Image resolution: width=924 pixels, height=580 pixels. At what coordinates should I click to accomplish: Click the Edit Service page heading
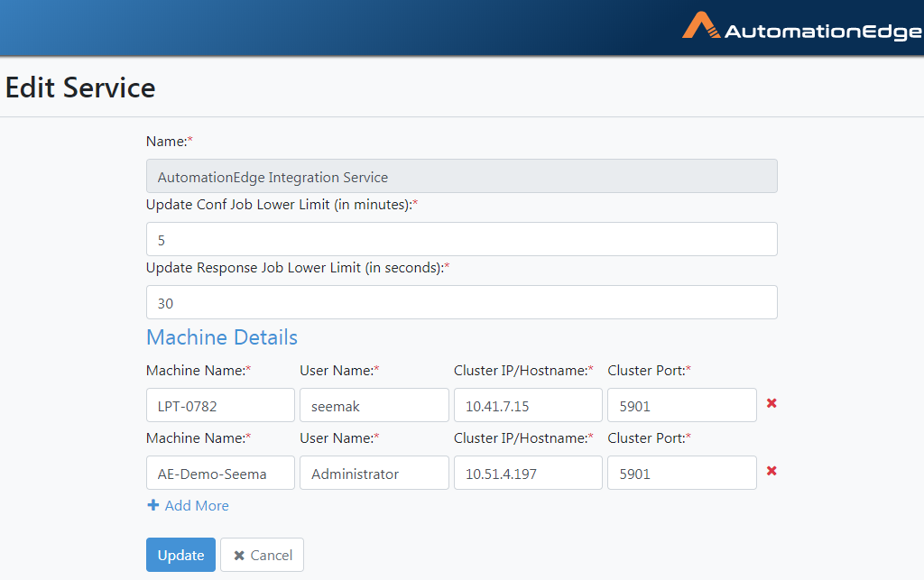(80, 87)
